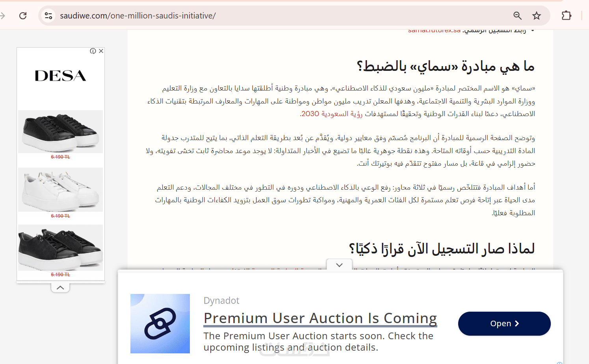Bookmark this page with the star icon

(x=537, y=16)
